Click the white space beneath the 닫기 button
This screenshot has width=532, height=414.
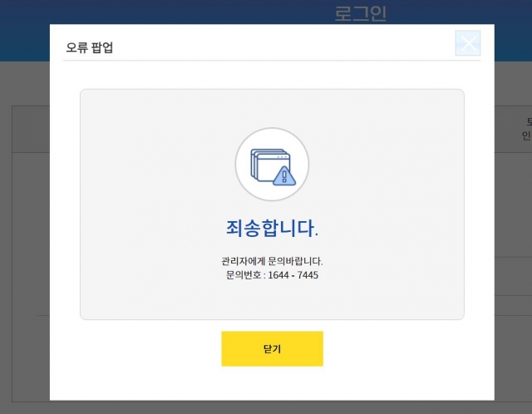[272, 383]
